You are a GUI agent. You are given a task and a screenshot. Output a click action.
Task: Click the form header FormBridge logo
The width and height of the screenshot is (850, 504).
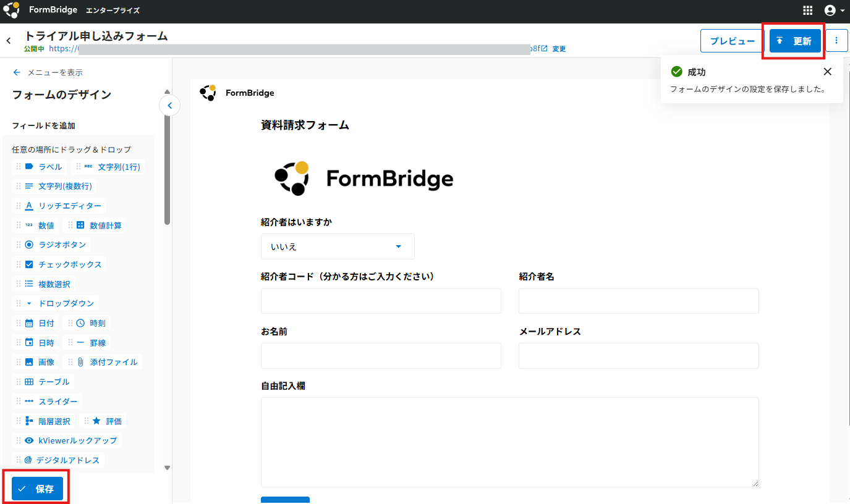237,93
